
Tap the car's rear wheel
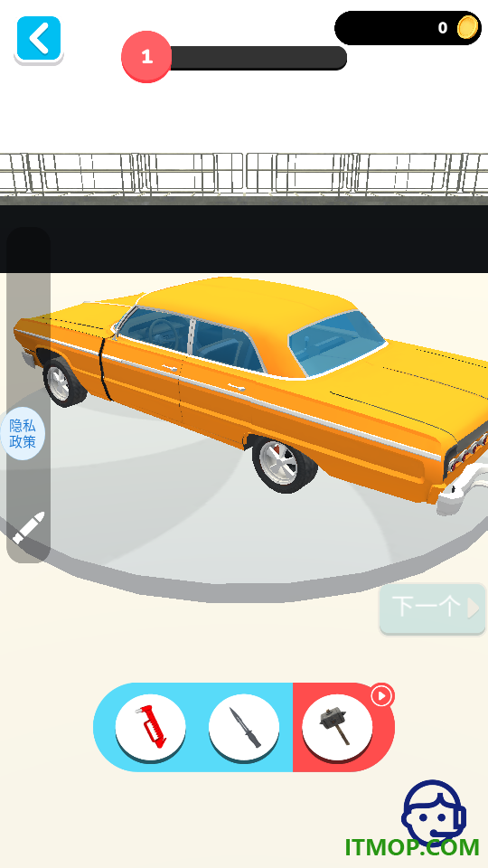point(284,466)
